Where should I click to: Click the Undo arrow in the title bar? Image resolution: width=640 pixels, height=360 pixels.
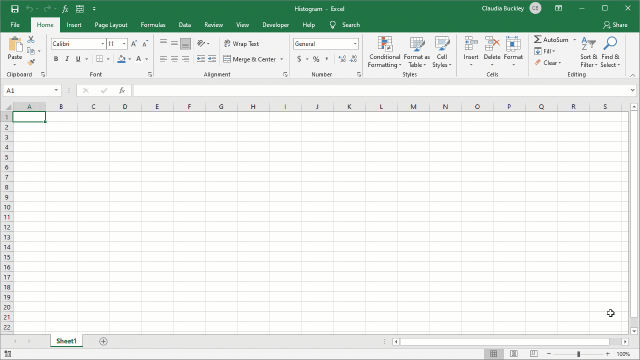[x=29, y=9]
